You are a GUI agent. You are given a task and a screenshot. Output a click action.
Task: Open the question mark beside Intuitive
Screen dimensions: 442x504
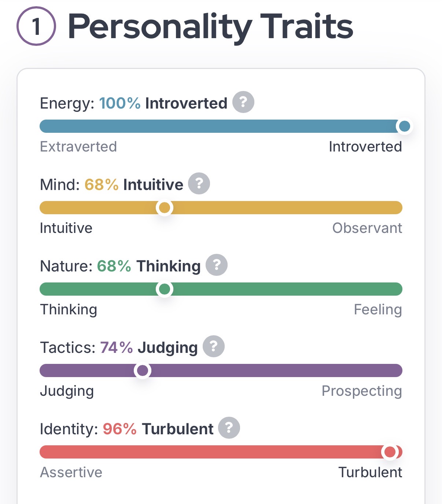199,183
